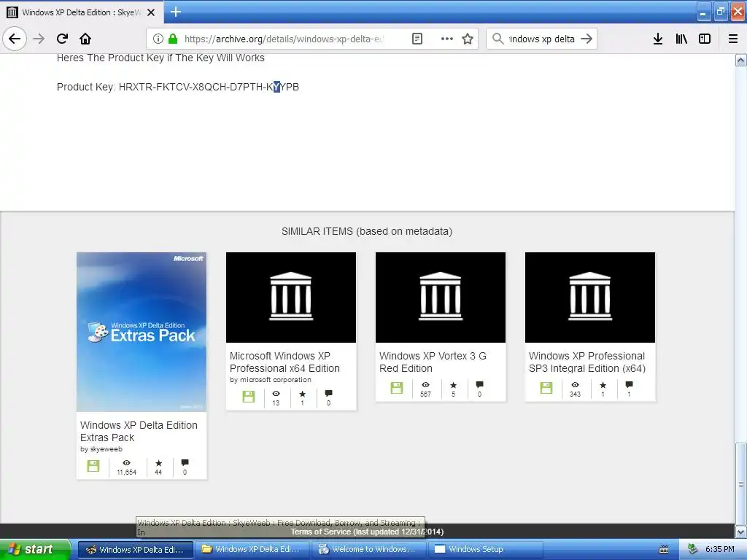Open the Terms of Service link
The width and height of the screenshot is (747, 560).
click(367, 532)
